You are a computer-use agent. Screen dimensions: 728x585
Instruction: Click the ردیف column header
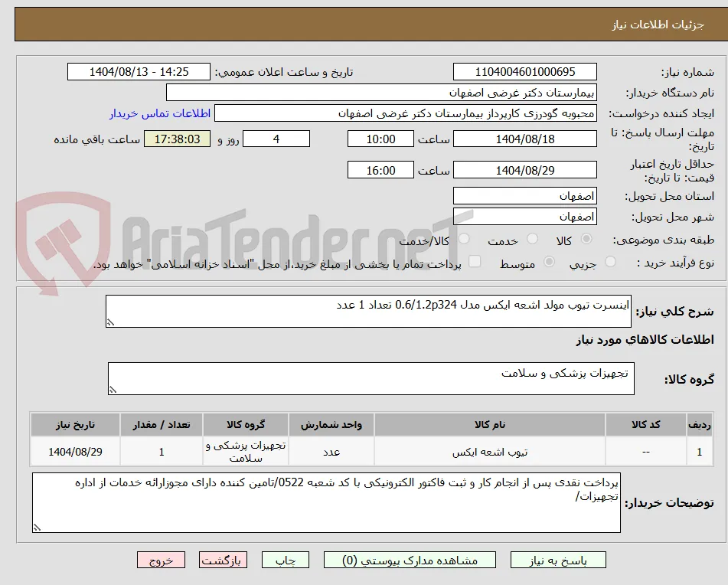tap(699, 425)
